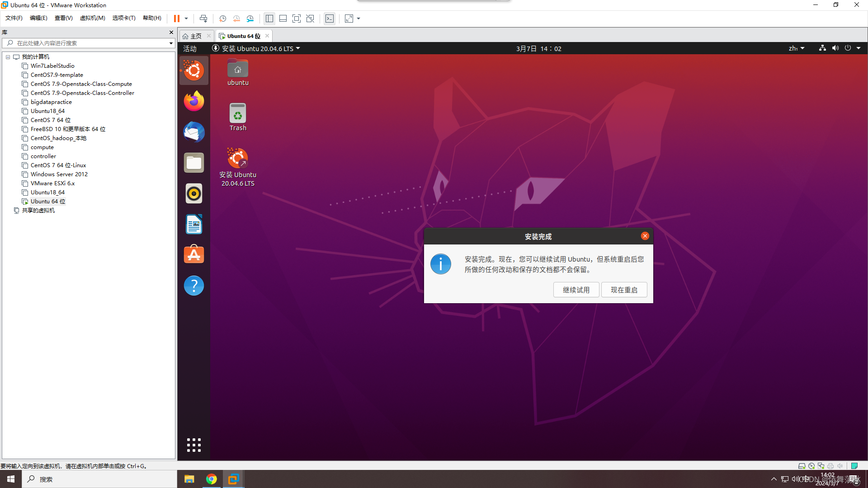Open Files manager from dock

click(194, 163)
